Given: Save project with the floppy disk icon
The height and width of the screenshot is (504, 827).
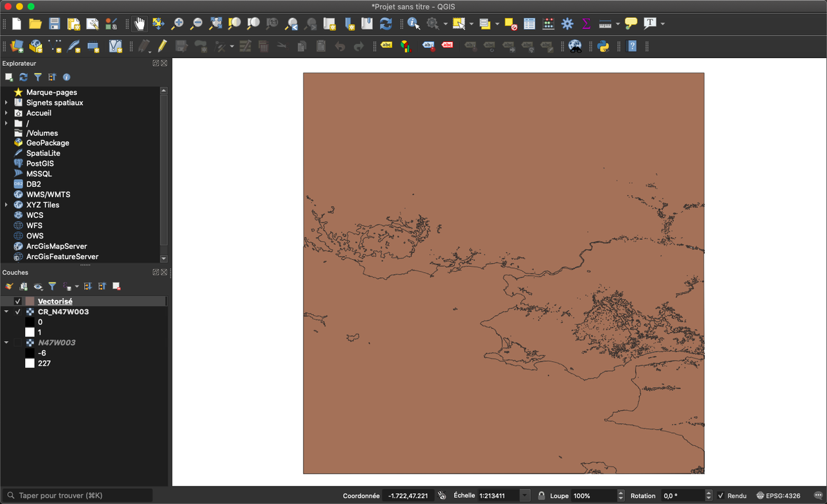Looking at the screenshot, I should point(54,24).
